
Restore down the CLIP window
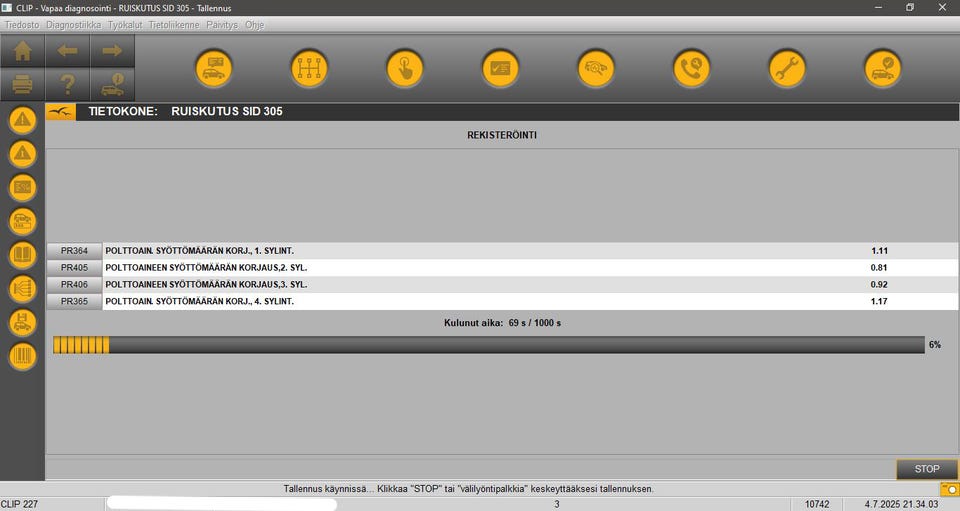(910, 7)
